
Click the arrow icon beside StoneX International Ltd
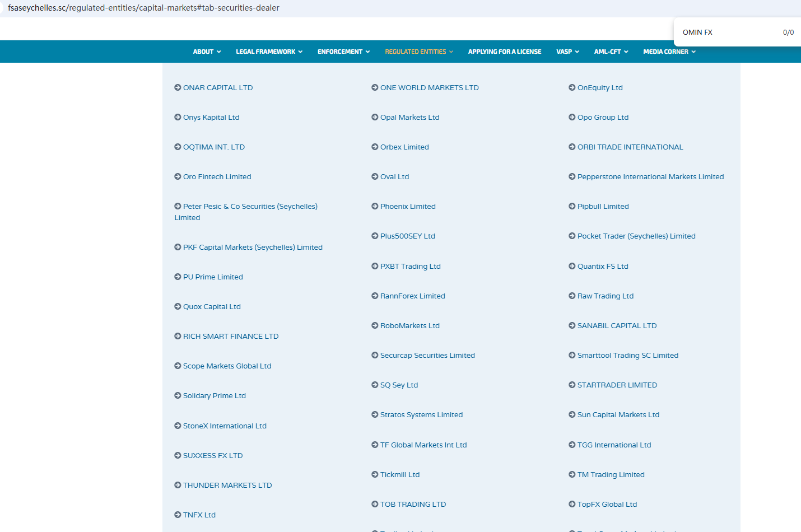point(178,426)
